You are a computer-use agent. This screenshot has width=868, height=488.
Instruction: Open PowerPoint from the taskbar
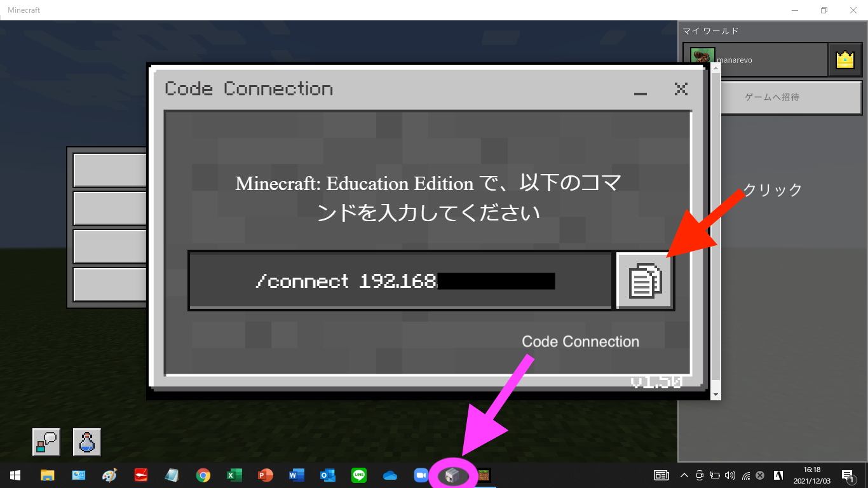pyautogui.click(x=266, y=475)
